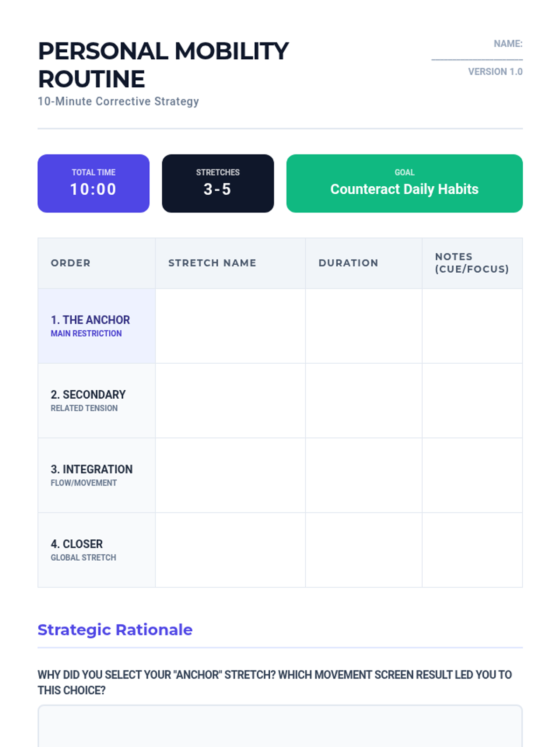
Task: Click the Strategic Rationale heading
Action: 115,630
